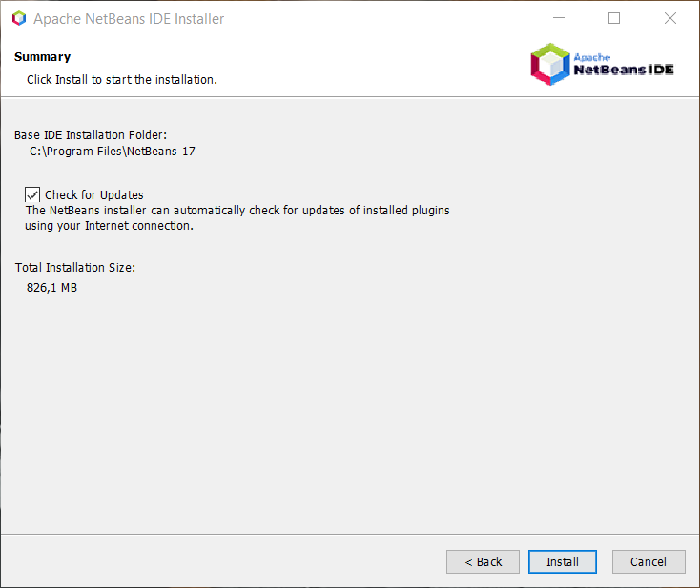Select the C:\Program Files\NetBeans-17 path text
Screen dimensions: 700x588
point(113,151)
